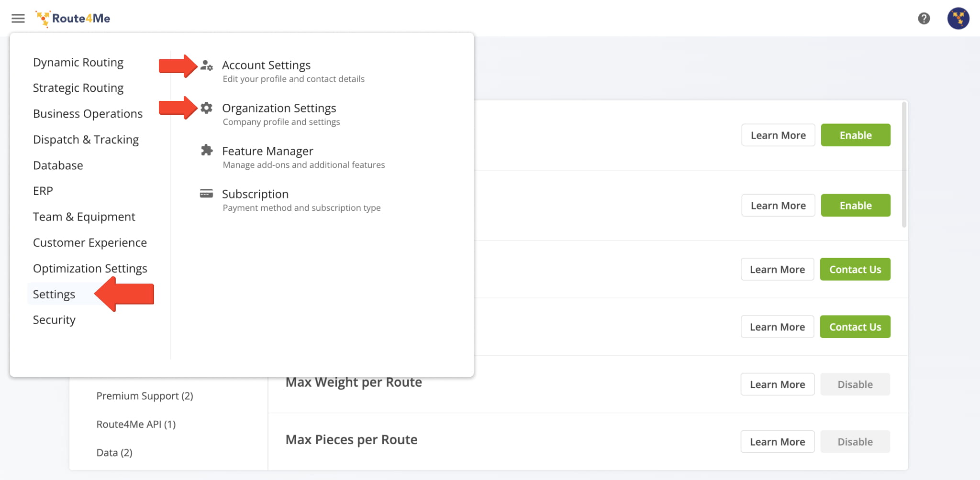Image resolution: width=980 pixels, height=480 pixels.
Task: Open the user profile avatar
Action: coord(958,19)
